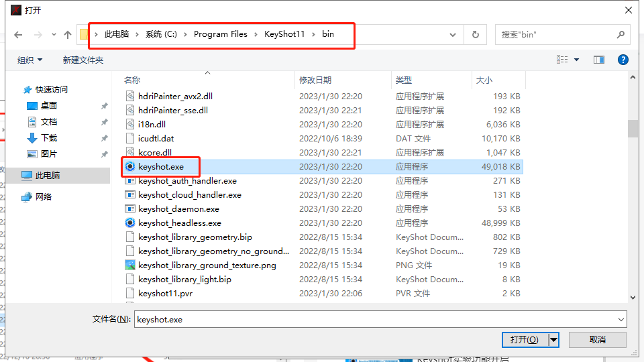Click the 49,018 KB size cell

click(x=500, y=167)
